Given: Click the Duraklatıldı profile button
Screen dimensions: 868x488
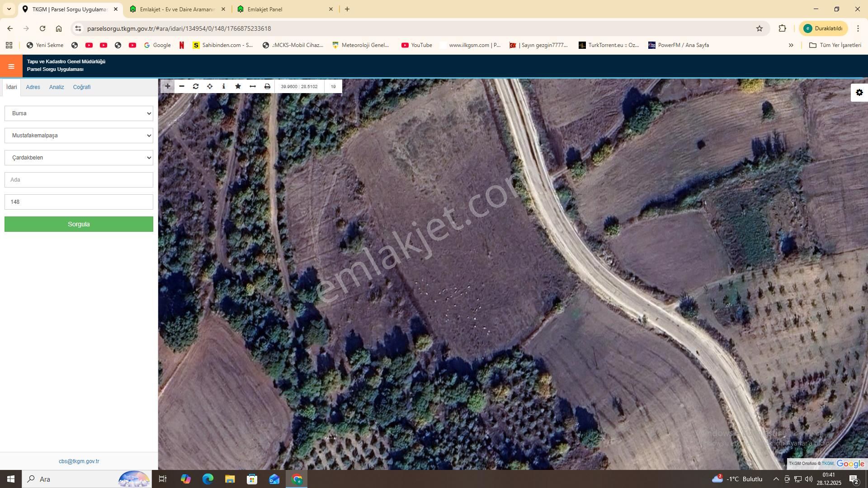Looking at the screenshot, I should (823, 28).
